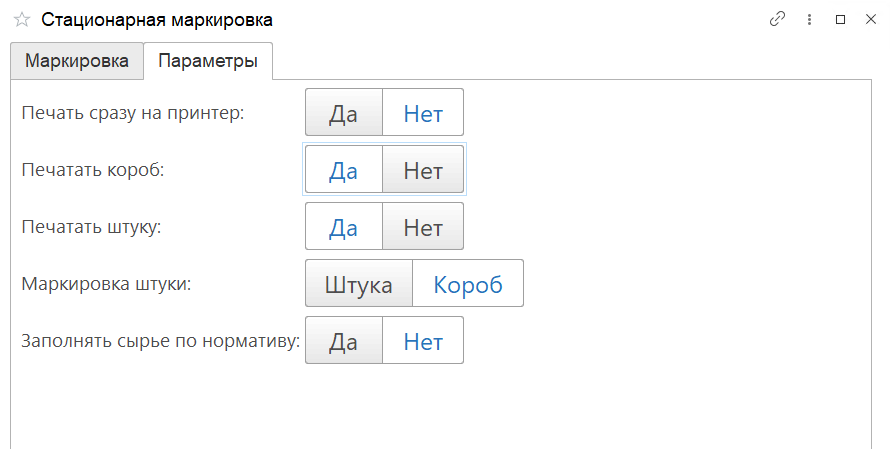Click the Маркировка штуки label text
Viewport: 890px width, 449px height.
106,284
